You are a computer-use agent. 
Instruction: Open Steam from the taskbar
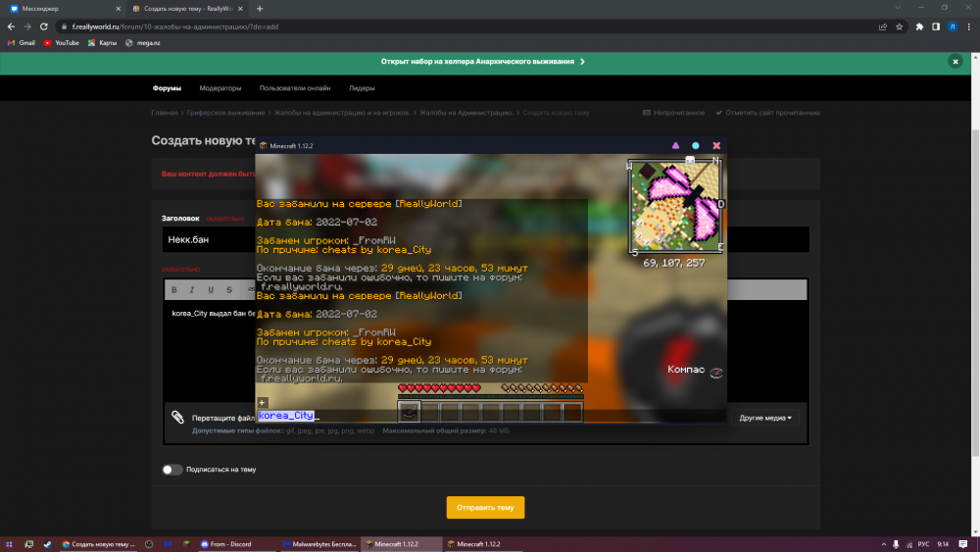click(47, 544)
